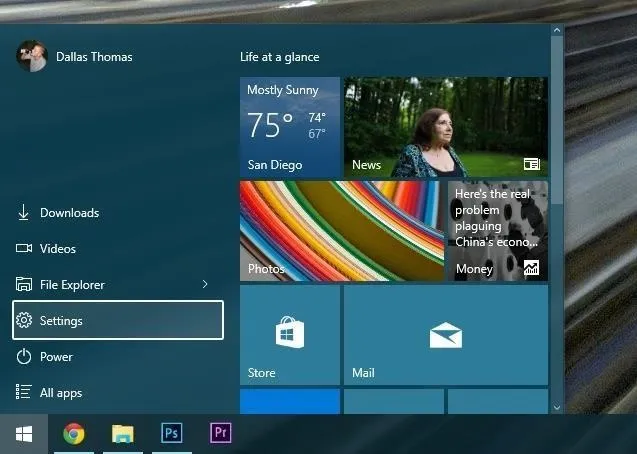Open the Weather tile for San Diego
Viewport: 637px width, 454px height.
tap(290, 127)
